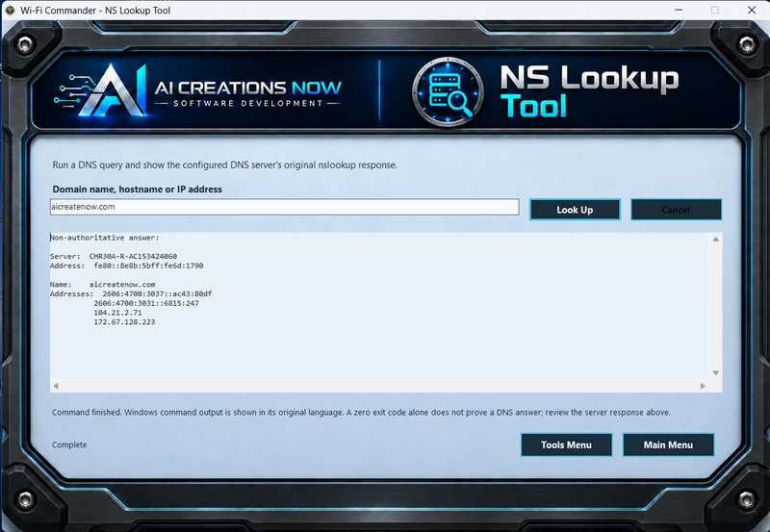
Task: Click the greyed-out Cancel button
Action: pos(676,210)
